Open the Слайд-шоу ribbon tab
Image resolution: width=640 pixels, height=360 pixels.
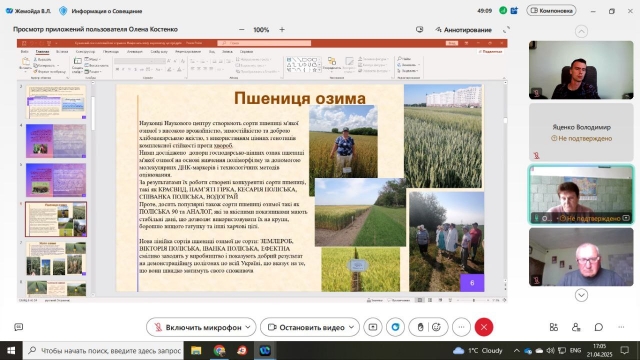[x=159, y=52]
